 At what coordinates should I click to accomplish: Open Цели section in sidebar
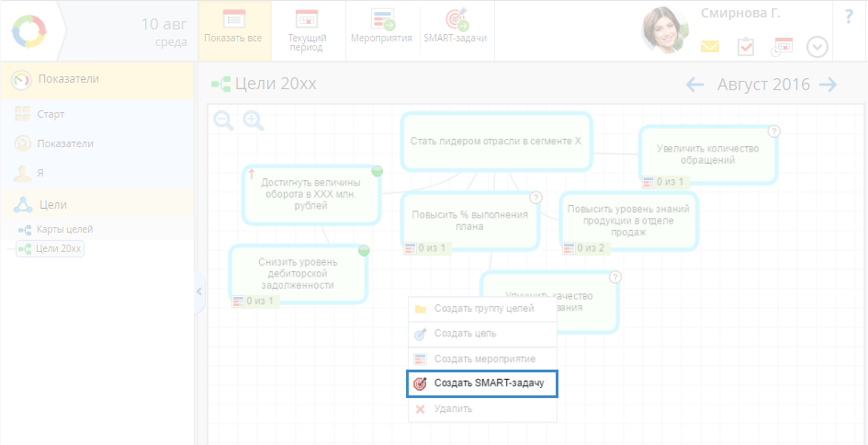(96, 204)
